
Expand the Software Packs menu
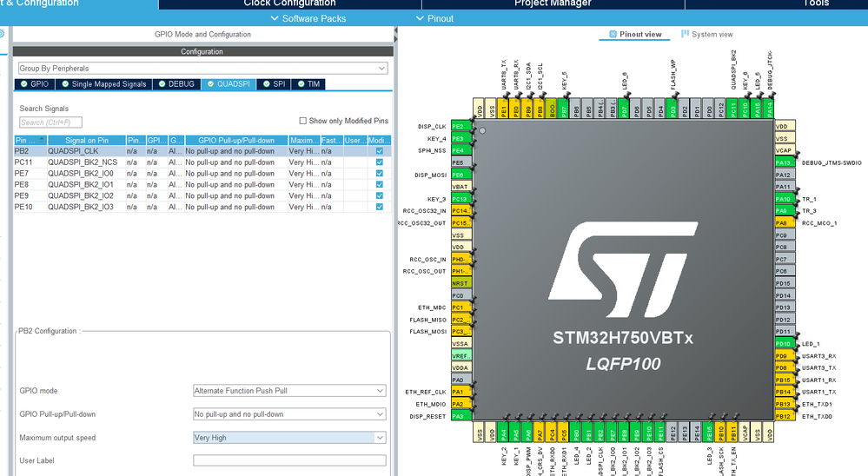[x=308, y=18]
